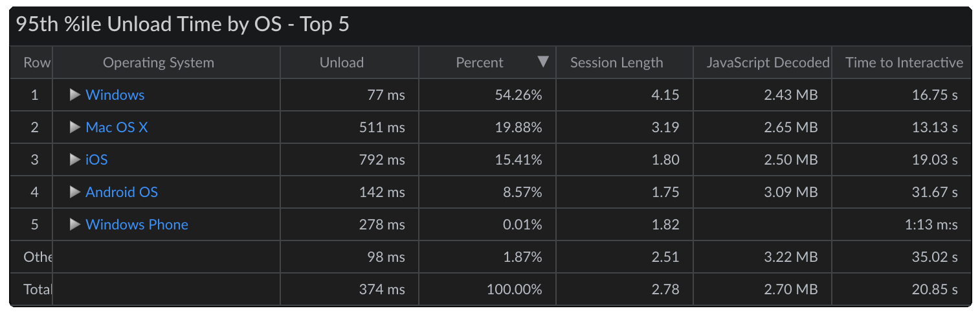Select the 95th %ile Unload Time title
This screenshot has height=315, width=980.
[183, 25]
